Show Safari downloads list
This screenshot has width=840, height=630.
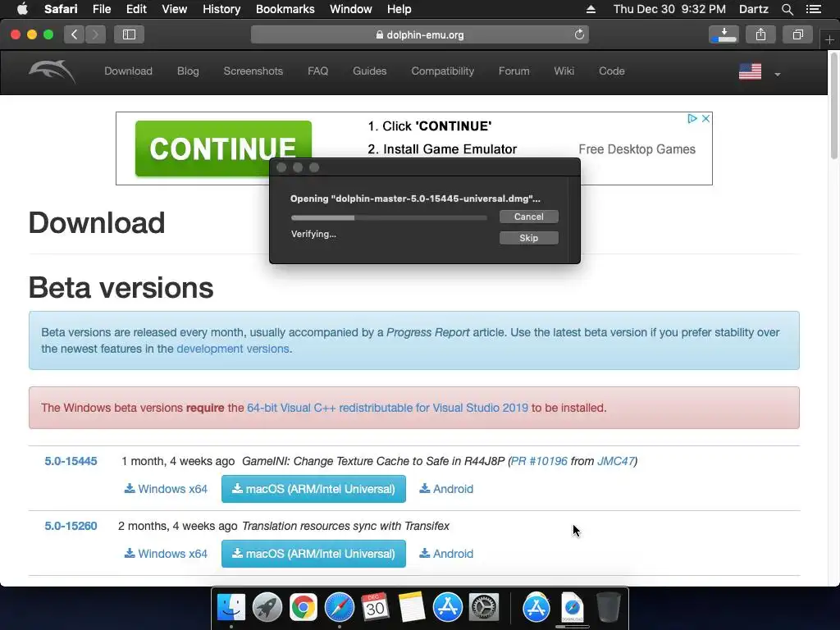pyautogui.click(x=724, y=34)
